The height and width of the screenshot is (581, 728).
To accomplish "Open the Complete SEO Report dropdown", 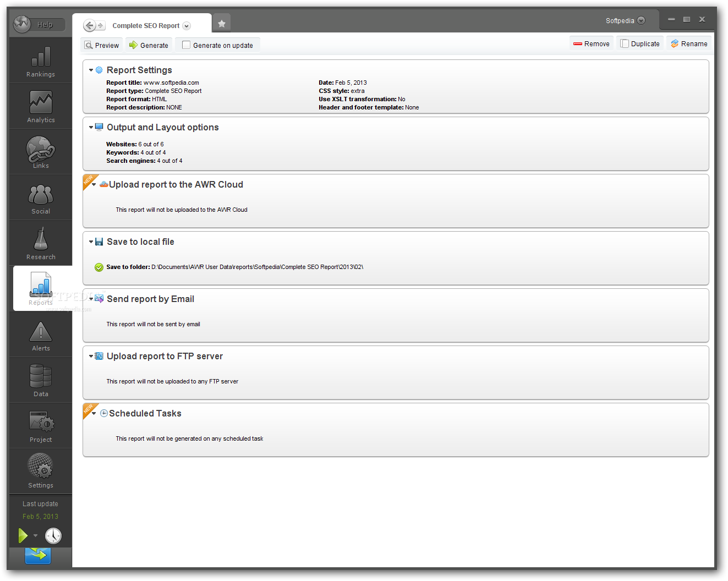I will (187, 26).
